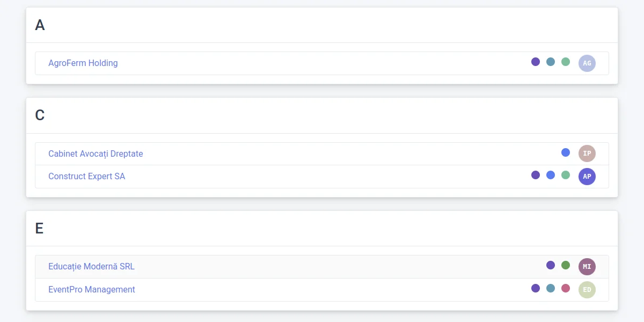
Task: Select the letter E section header
Action: 39,228
